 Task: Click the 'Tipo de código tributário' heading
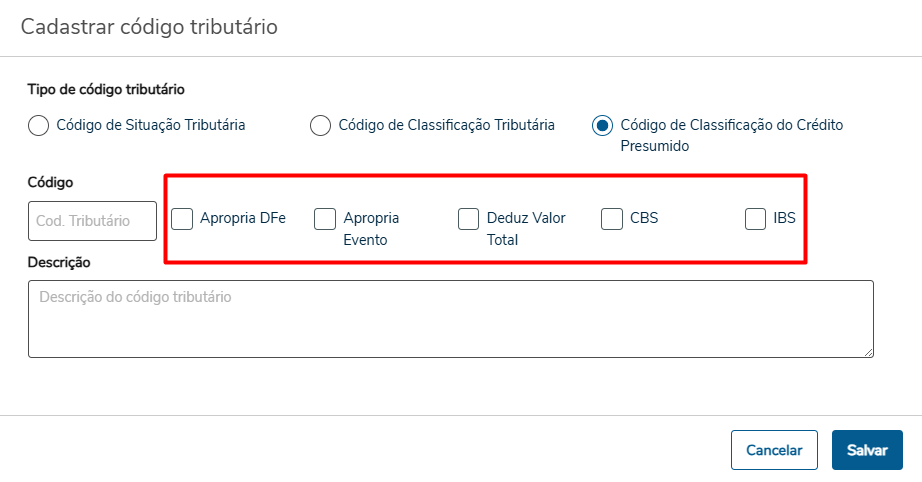[x=105, y=89]
